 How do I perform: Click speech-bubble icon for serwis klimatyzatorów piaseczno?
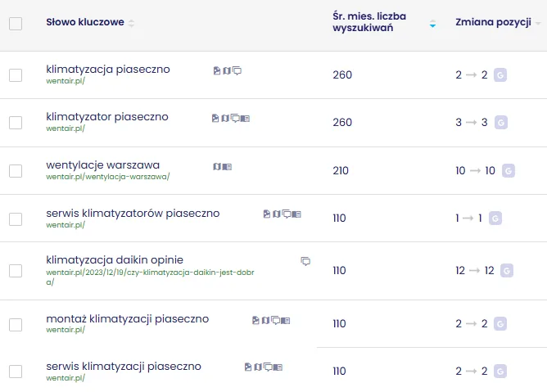287,214
